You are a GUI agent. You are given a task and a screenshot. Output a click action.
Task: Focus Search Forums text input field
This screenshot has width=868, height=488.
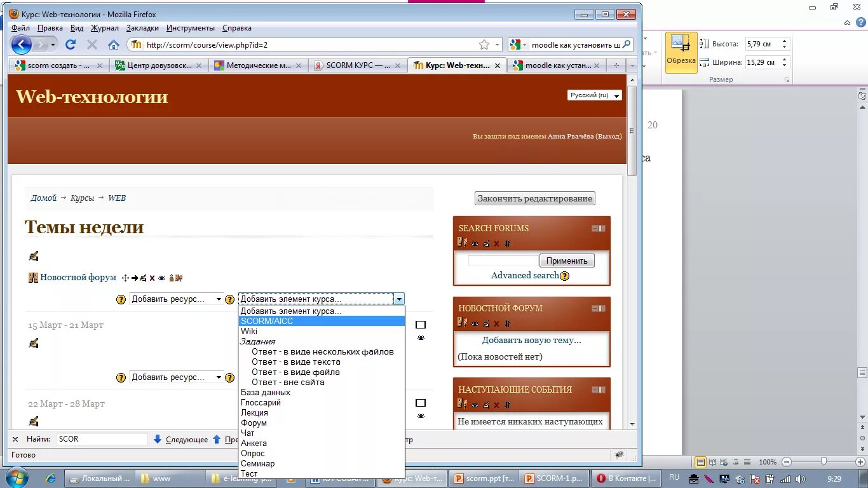click(x=503, y=261)
